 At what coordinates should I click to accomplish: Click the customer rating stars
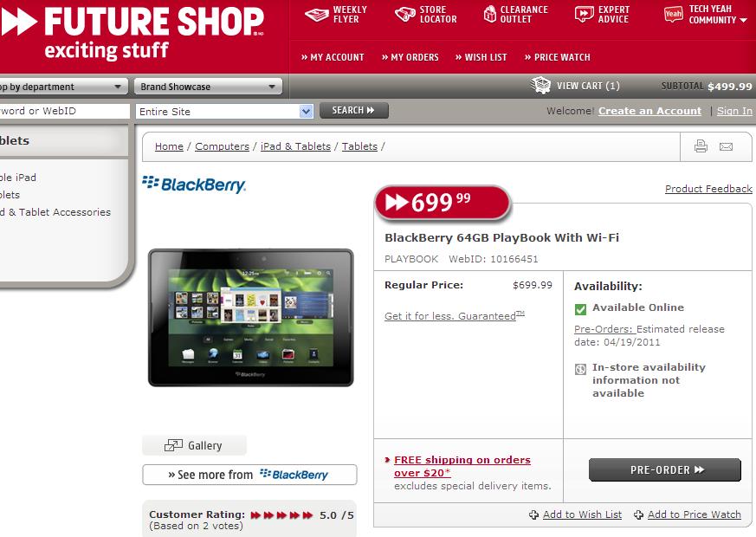[282, 515]
